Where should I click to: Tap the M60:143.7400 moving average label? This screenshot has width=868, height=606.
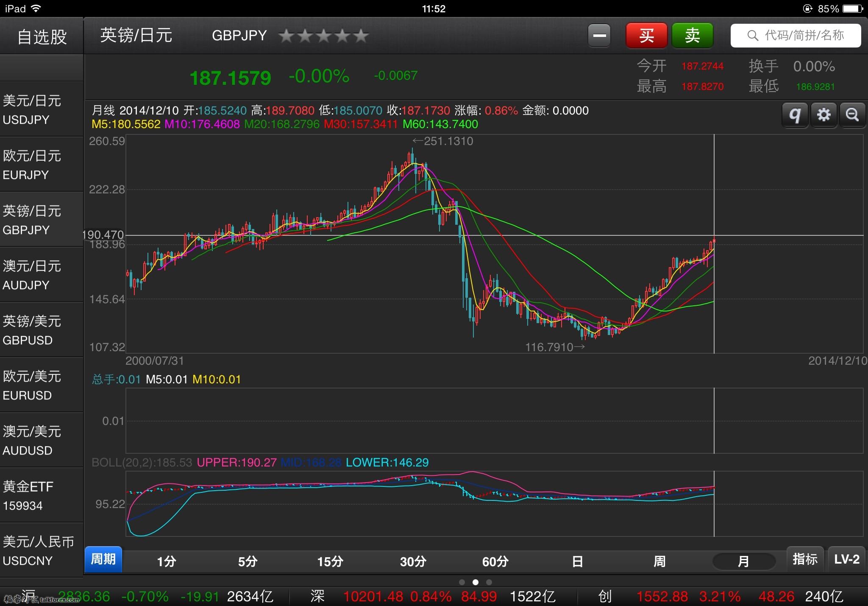(x=440, y=124)
